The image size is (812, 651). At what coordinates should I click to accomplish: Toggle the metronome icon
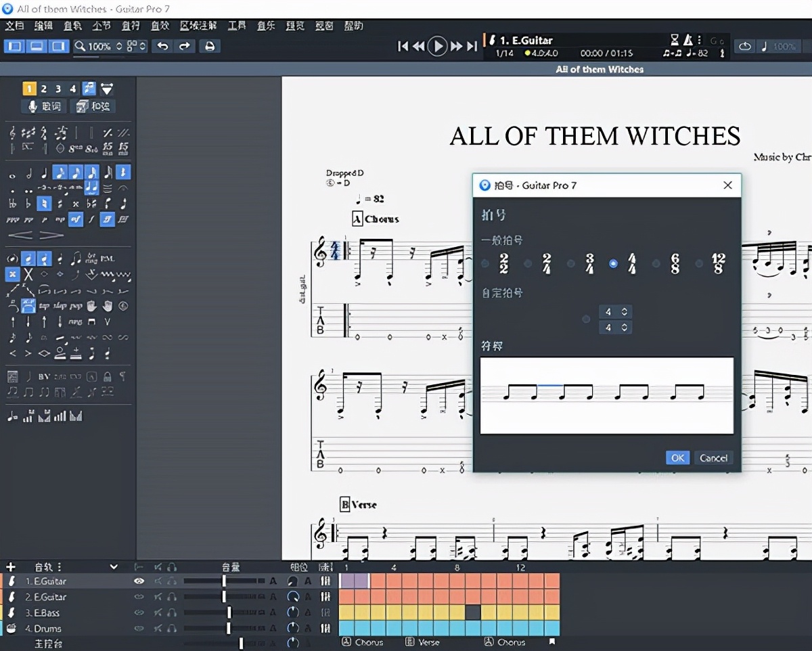[688, 40]
